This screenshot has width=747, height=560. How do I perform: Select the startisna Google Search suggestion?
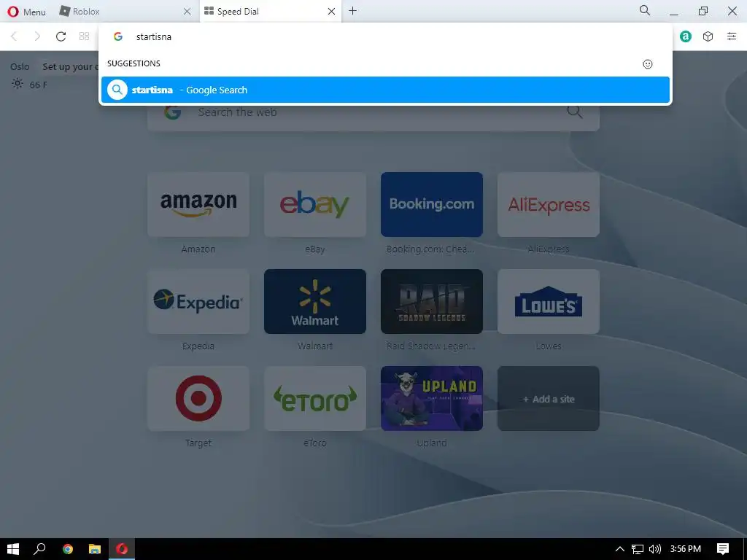385,90
